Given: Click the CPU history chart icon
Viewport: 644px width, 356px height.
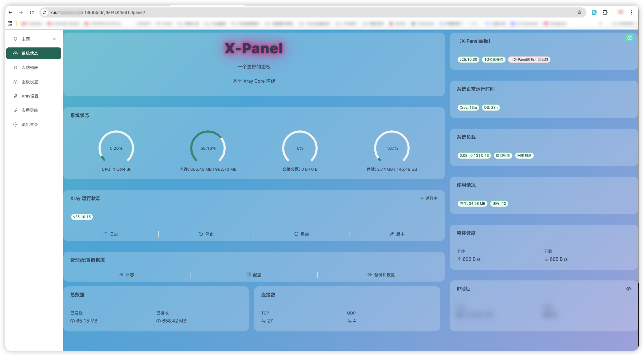Looking at the screenshot, I should (129, 169).
